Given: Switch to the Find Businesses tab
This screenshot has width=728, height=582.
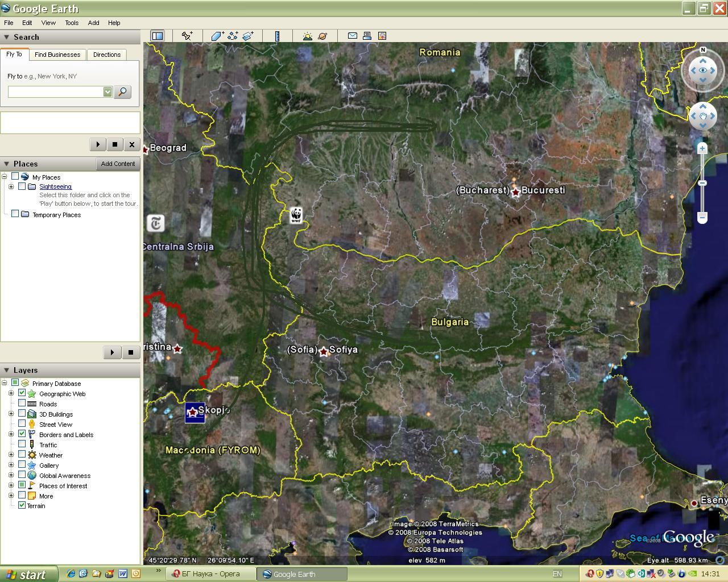Looking at the screenshot, I should coord(57,55).
